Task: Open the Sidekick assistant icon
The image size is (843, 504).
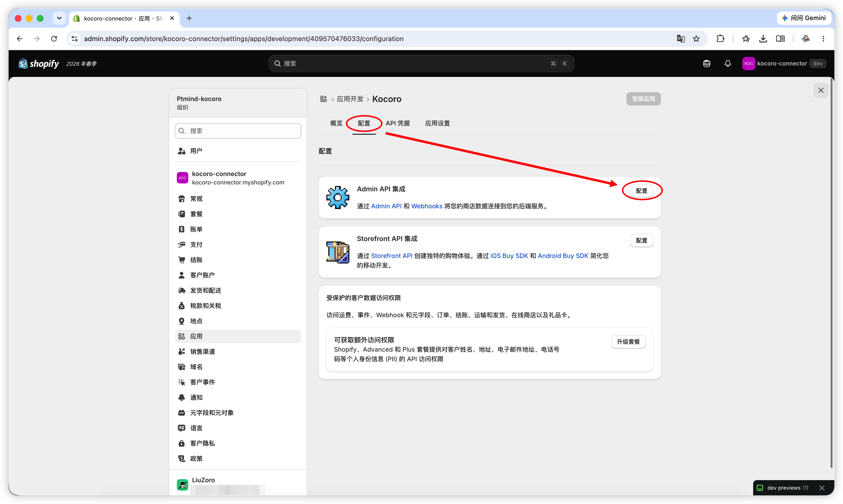Action: (707, 64)
